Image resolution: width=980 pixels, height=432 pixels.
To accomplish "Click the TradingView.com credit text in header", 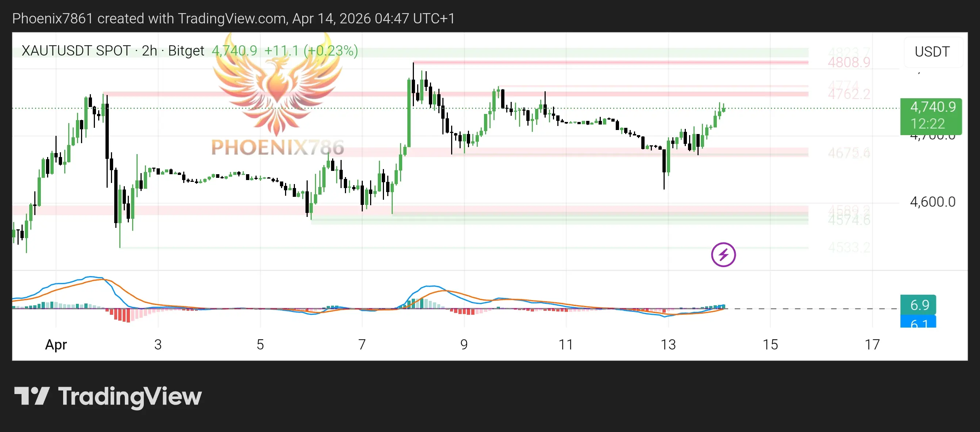I will point(233,18).
